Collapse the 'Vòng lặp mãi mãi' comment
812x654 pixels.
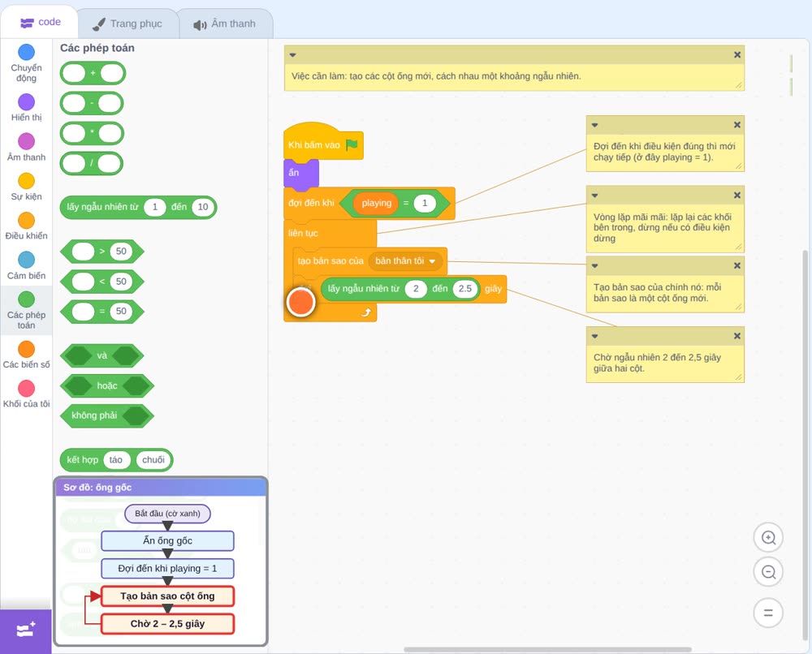pos(595,196)
